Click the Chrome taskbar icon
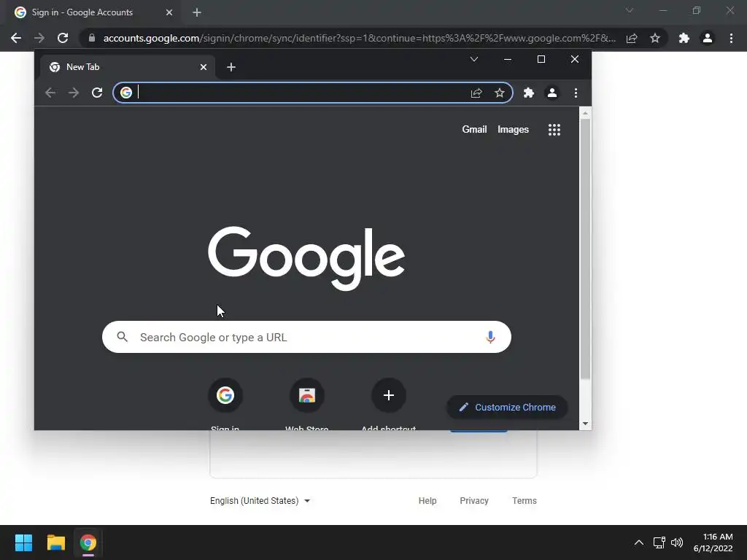 coord(88,542)
